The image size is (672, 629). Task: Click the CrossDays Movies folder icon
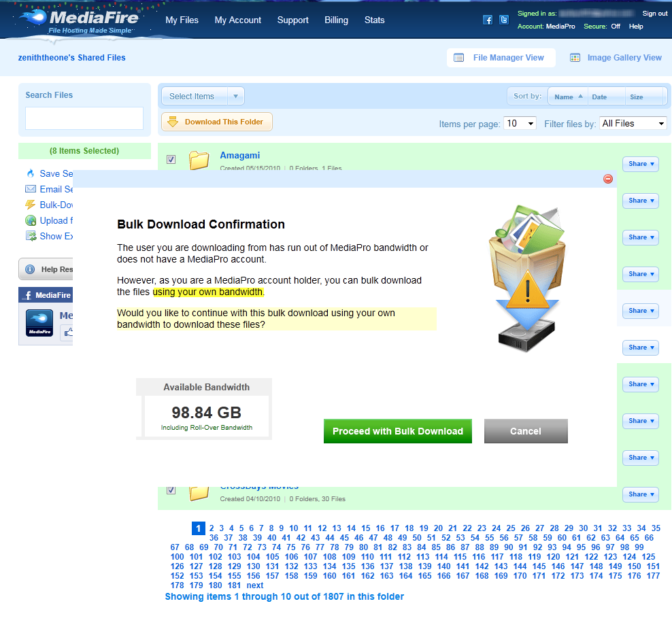click(x=199, y=493)
